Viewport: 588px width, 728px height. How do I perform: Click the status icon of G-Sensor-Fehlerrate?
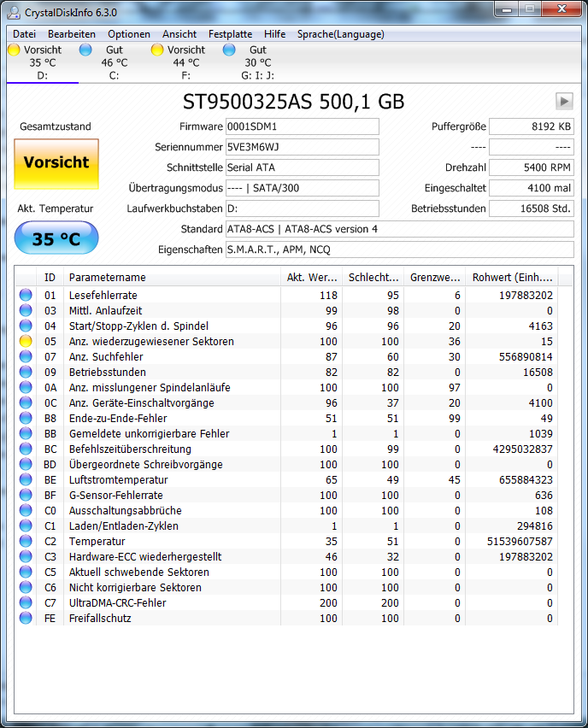pos(26,495)
